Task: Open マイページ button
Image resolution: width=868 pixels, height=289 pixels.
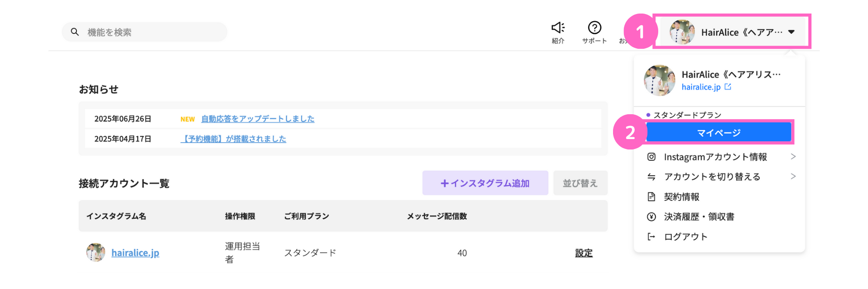Action: click(x=719, y=133)
